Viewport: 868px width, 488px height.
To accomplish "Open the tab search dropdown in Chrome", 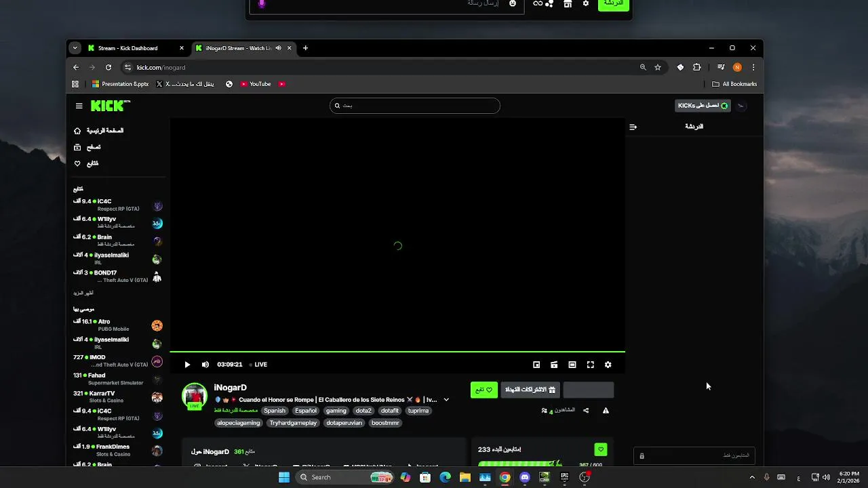I will 75,48.
